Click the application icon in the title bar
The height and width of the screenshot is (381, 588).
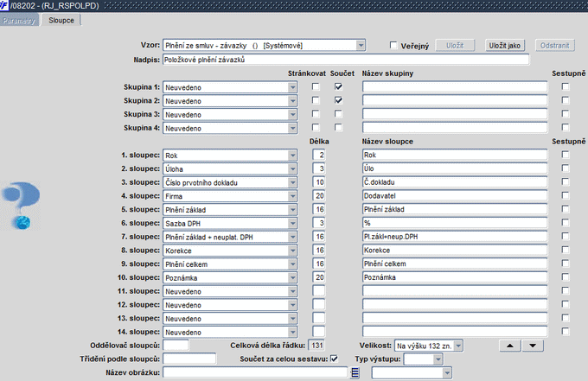click(4, 6)
